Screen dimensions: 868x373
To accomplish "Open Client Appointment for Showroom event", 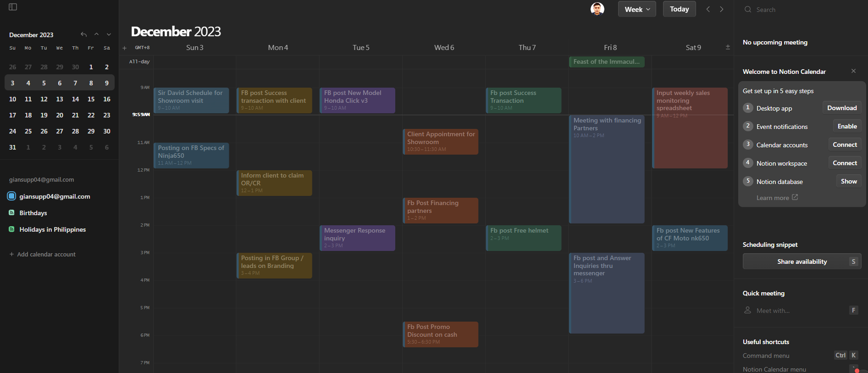I will tap(440, 142).
